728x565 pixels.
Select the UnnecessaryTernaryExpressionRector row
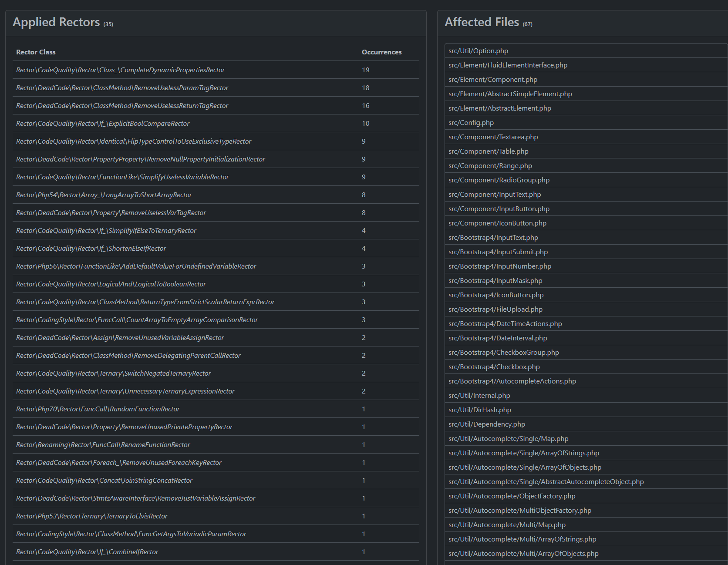[x=216, y=391]
